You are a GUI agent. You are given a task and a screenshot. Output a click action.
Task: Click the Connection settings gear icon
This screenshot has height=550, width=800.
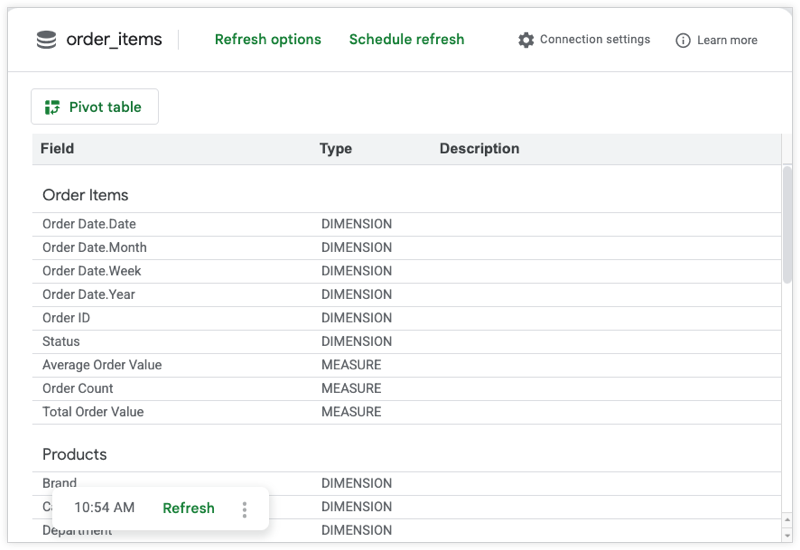pos(526,40)
